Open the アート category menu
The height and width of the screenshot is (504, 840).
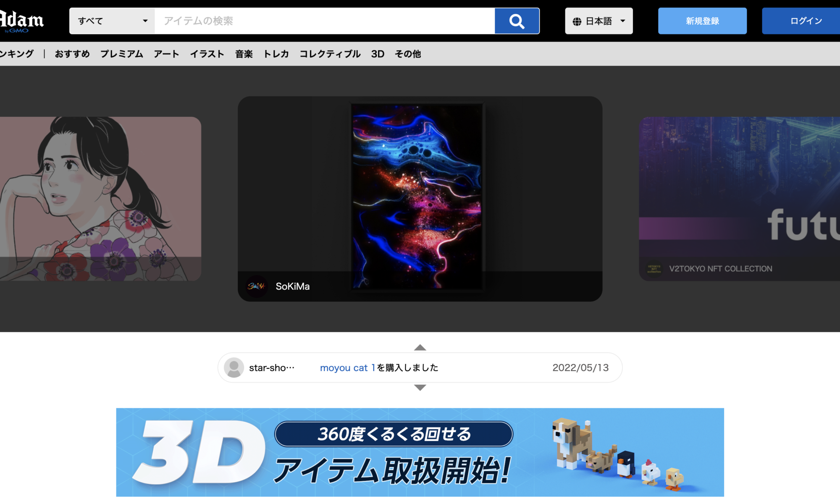point(166,54)
